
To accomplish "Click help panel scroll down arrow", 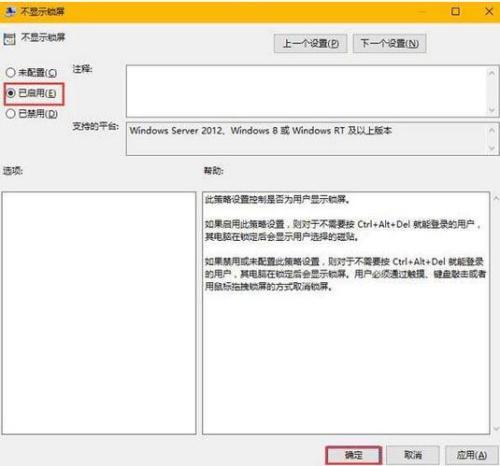I will tap(496, 428).
